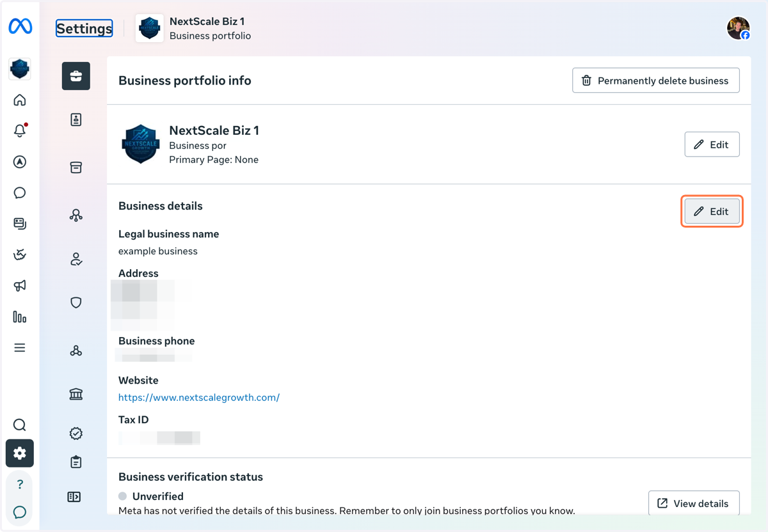Screen dimensions: 768x532
Task: Open the Settings gear icon
Action: 20,453
